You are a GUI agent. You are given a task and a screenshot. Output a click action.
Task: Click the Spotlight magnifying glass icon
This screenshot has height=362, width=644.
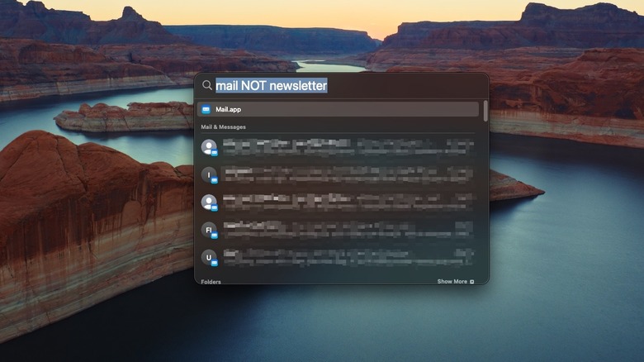[207, 85]
